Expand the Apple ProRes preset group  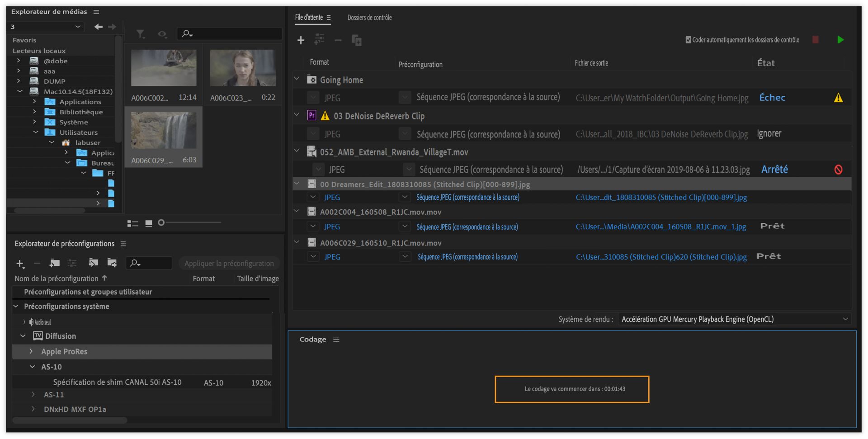31,351
